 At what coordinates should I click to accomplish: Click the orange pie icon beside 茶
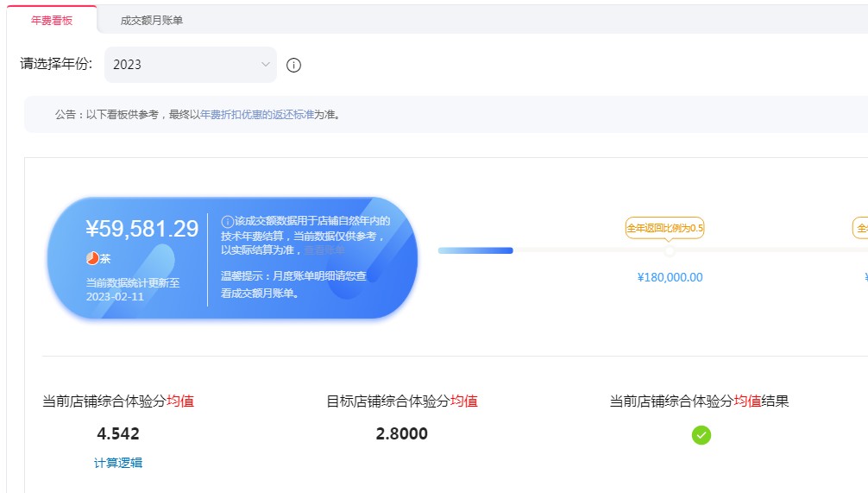[92, 258]
